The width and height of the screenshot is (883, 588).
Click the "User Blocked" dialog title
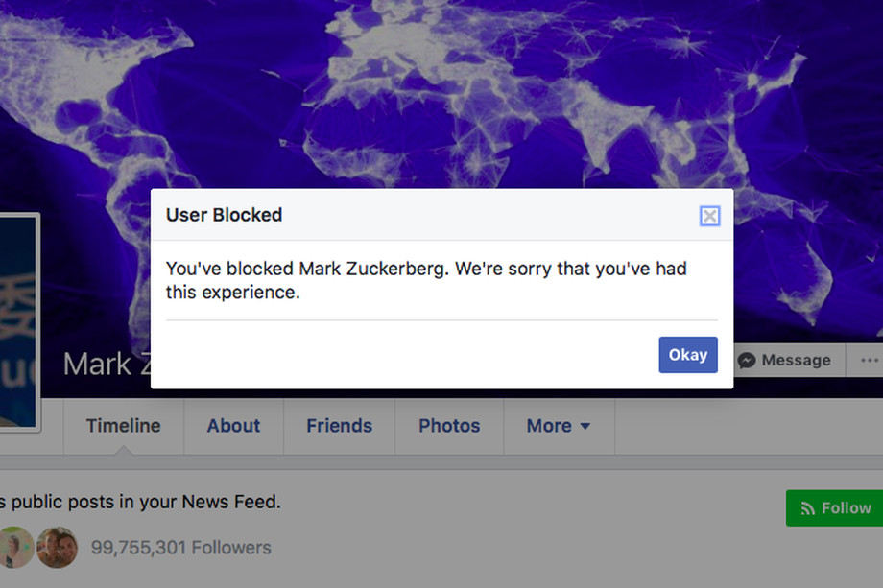coord(224,215)
